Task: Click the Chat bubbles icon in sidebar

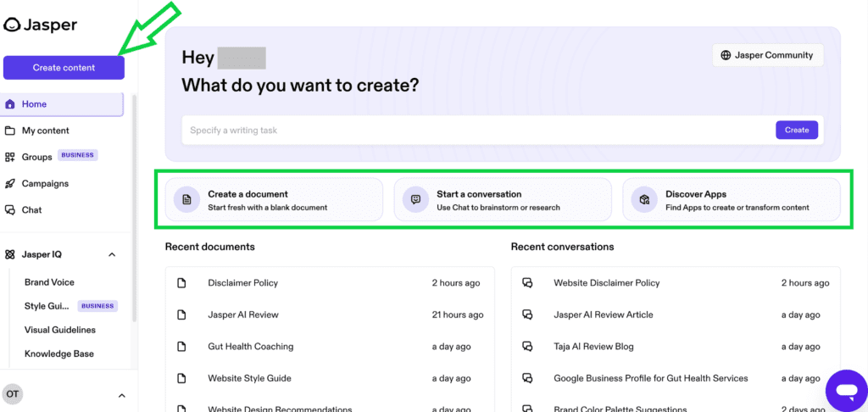Action: [x=9, y=210]
